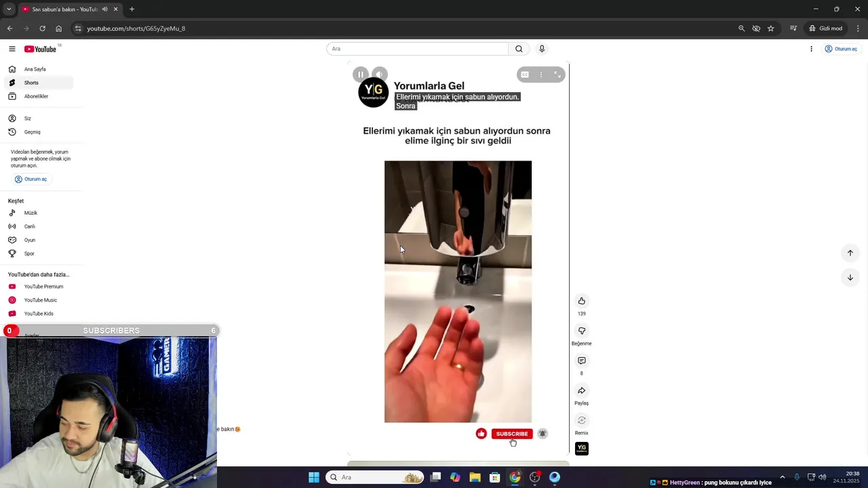Click the YouTube logo

[x=41, y=49]
